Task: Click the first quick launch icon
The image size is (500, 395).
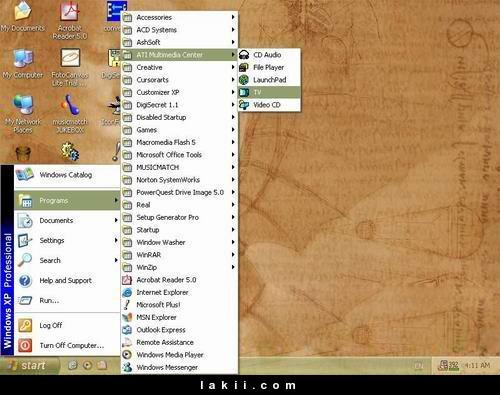Action: pyautogui.click(x=72, y=366)
